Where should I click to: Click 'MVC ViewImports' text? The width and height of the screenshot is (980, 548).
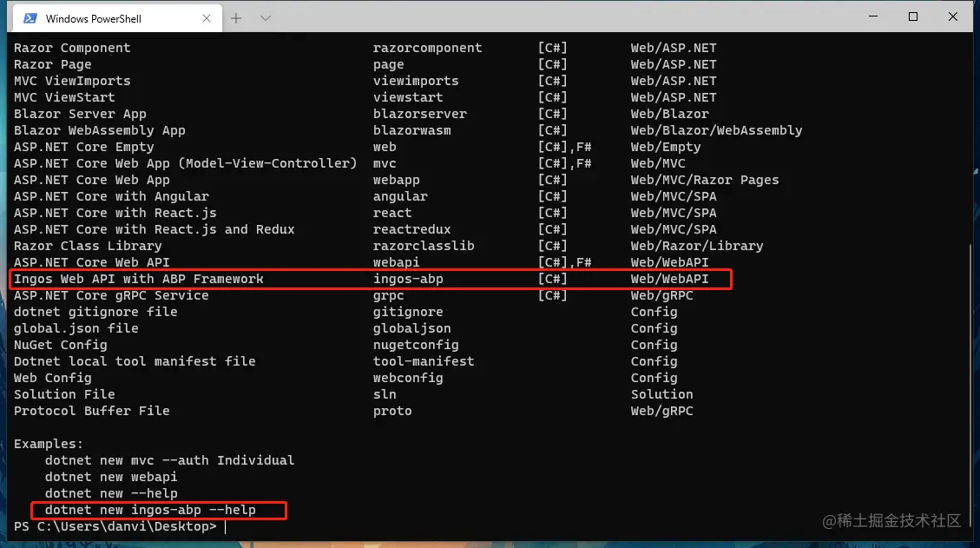coord(73,81)
